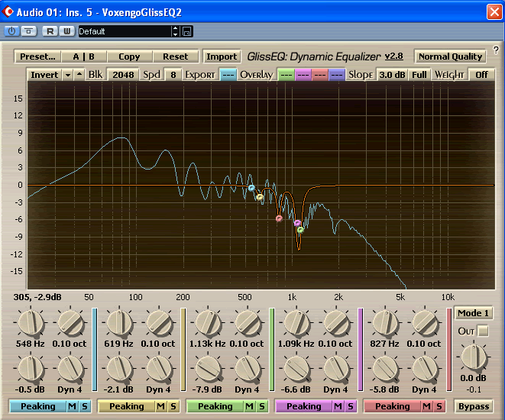This screenshot has height=420, width=505.
Task: Toggle the plugin power bypass button
Action: pyautogui.click(x=11, y=31)
